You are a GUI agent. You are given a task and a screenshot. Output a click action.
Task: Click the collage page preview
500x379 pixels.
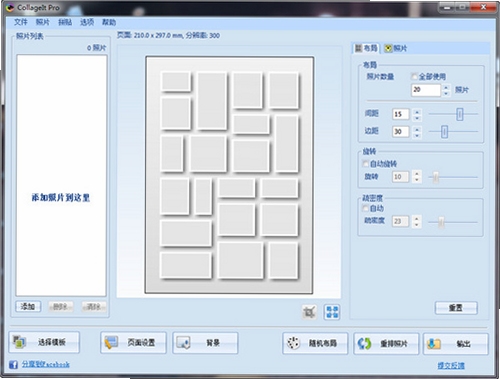tap(229, 175)
